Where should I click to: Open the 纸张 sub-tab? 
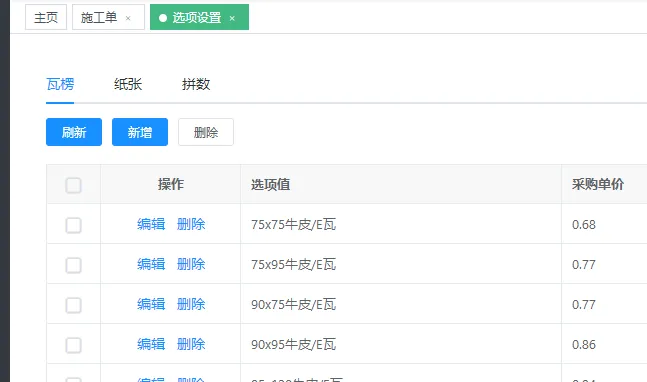[128, 84]
